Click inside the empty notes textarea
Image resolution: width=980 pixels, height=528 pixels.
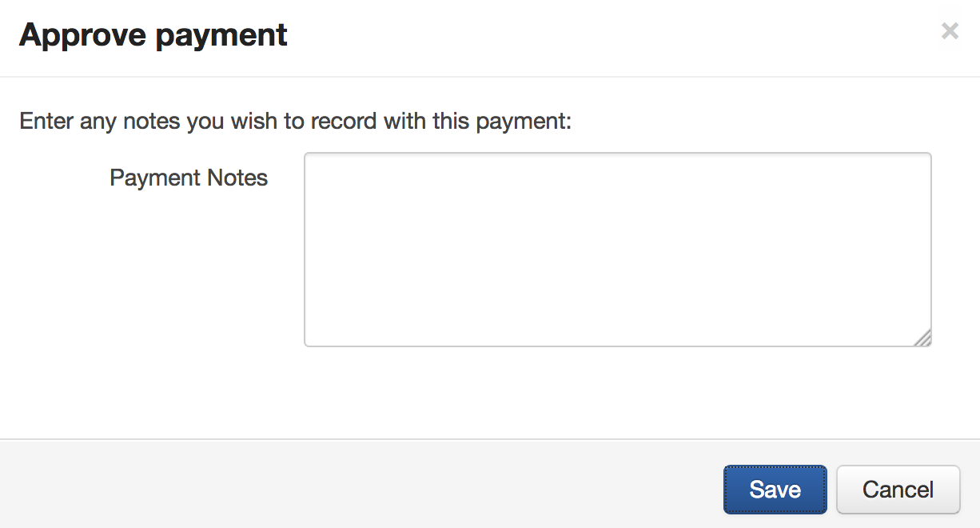tap(617, 250)
